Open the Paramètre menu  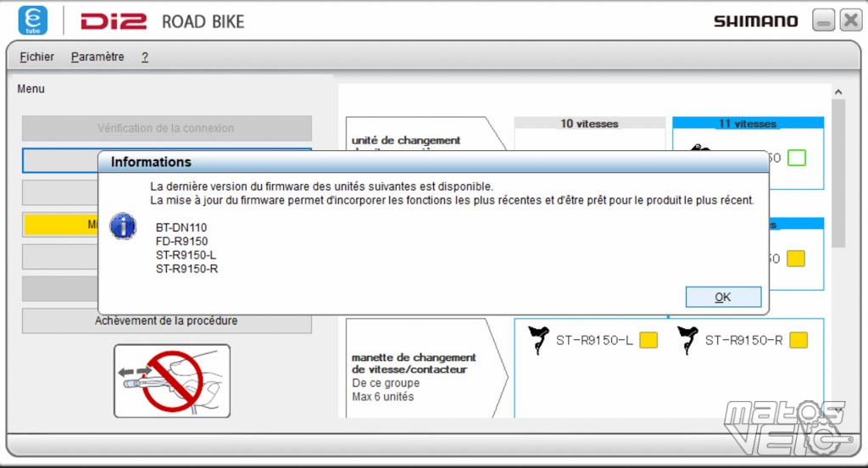click(97, 57)
